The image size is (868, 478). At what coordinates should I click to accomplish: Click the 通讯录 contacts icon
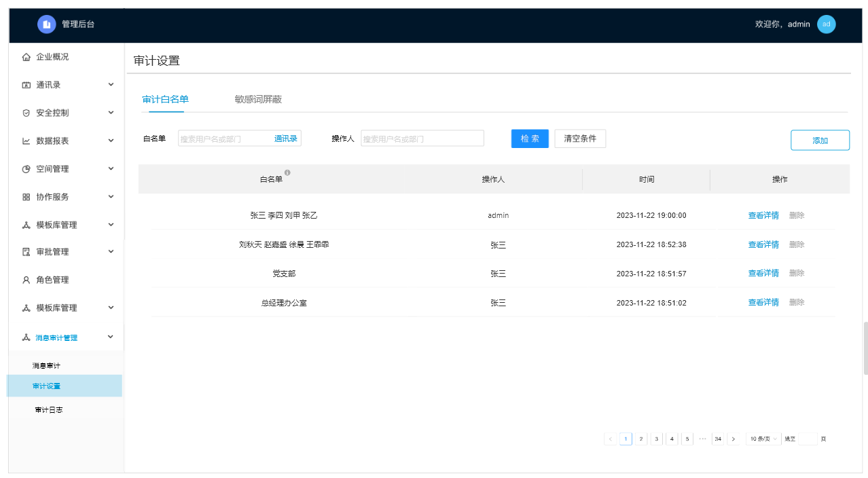26,85
